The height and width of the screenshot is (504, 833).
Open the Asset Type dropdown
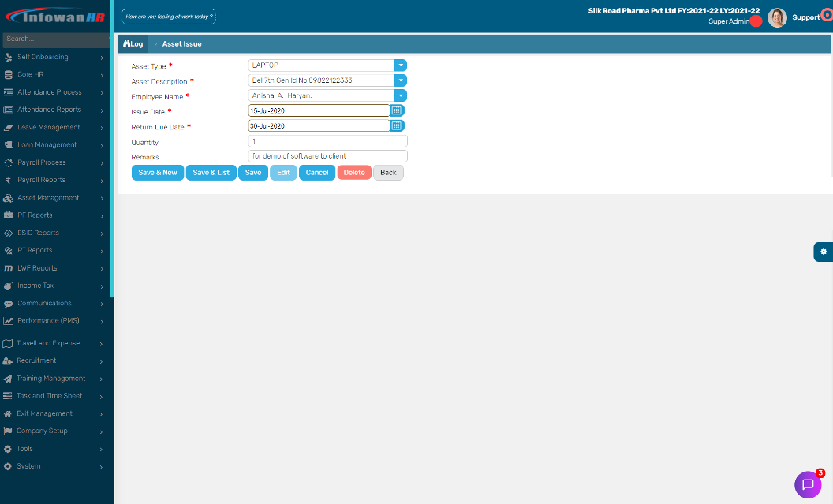401,65
